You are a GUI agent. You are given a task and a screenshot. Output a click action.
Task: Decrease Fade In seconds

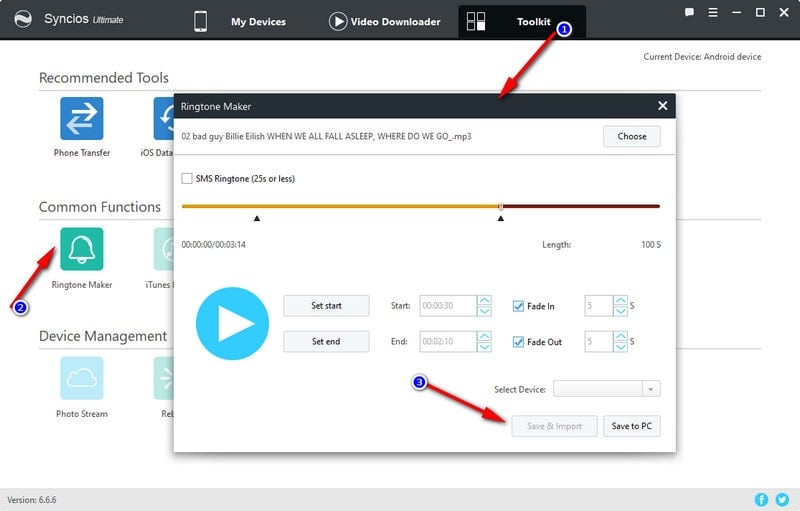(x=620, y=311)
